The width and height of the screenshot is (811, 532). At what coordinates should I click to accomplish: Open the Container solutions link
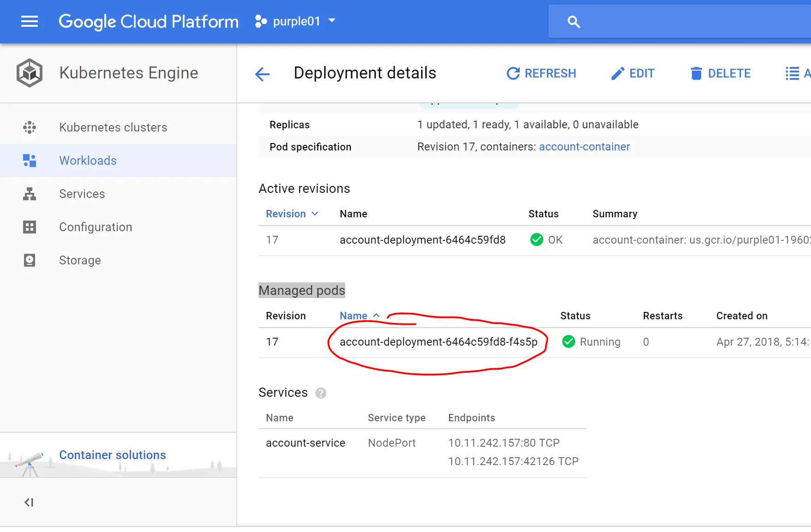112,455
